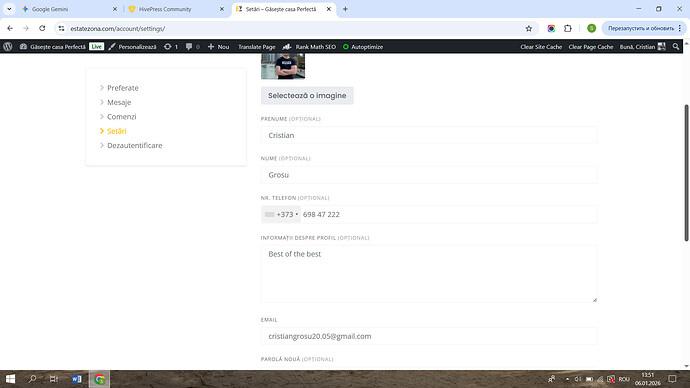Click the Prenume field with Cristian
690x388 pixels.
pyautogui.click(x=429, y=135)
